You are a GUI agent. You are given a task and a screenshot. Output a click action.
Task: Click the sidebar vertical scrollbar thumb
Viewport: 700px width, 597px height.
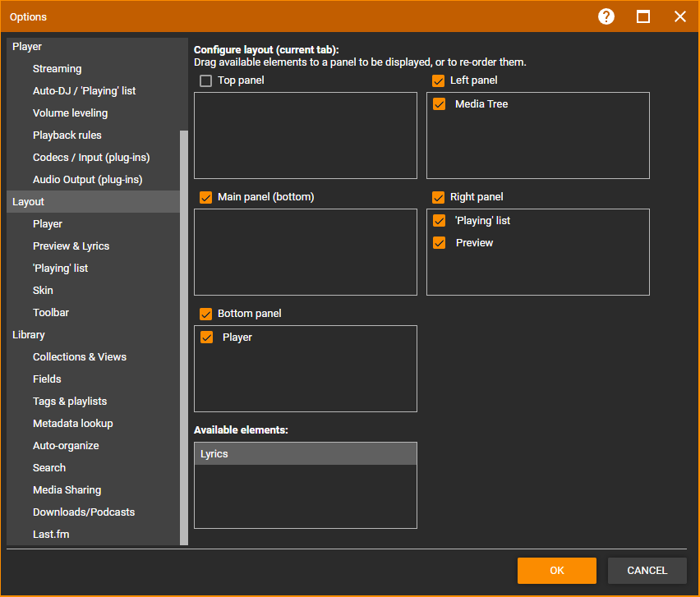(x=184, y=338)
